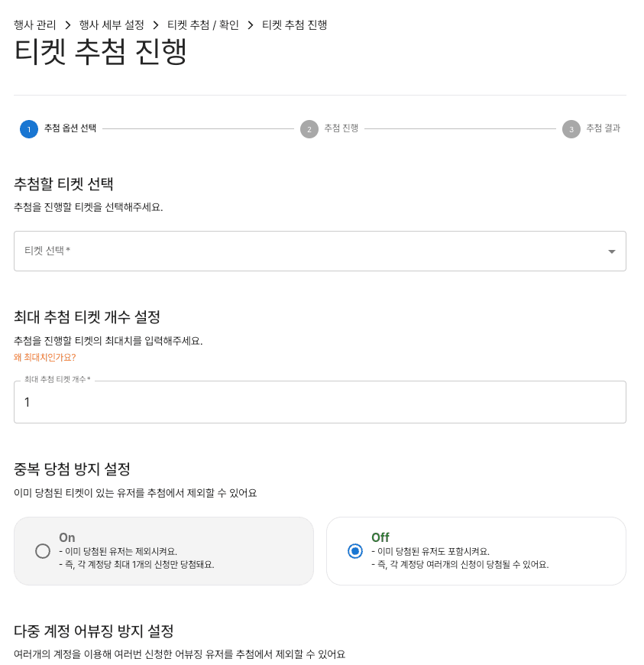
Task: Go to 행사 관리 breadcrumb
Action: (x=35, y=25)
